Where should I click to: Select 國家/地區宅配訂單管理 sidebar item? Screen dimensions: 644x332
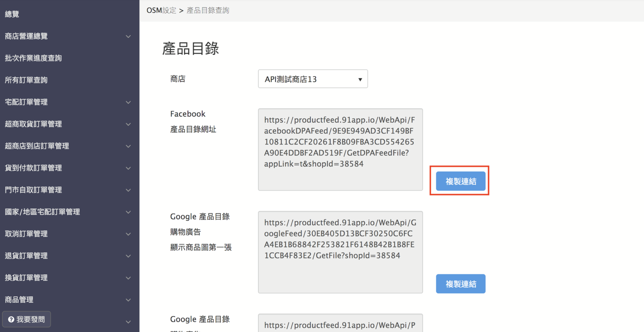42,212
